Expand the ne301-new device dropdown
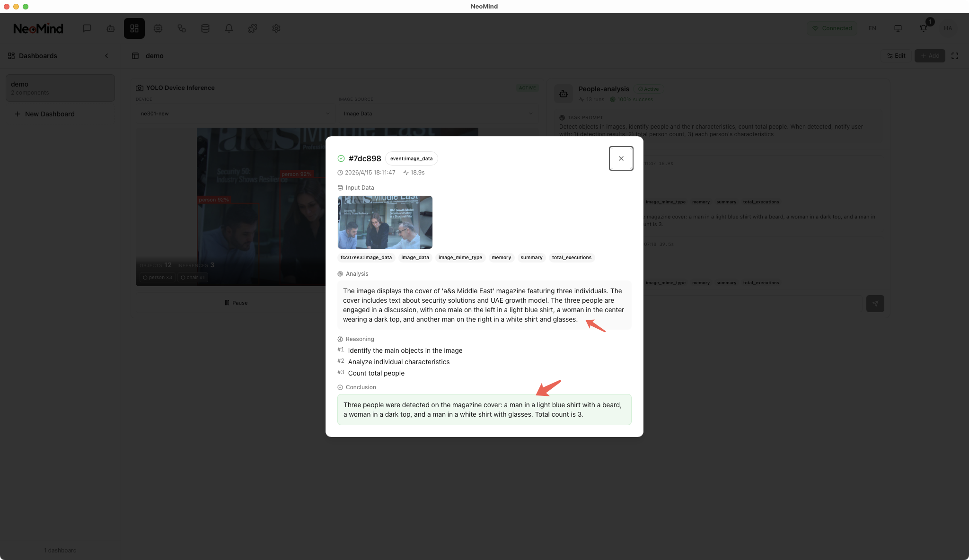969x560 pixels. click(235, 114)
